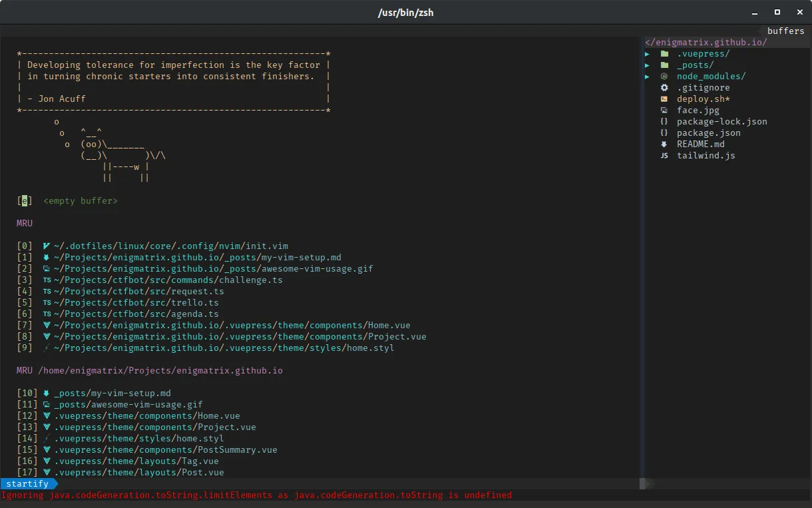The width and height of the screenshot is (812, 508).
Task: Click the gear icon beside .gitignore
Action: pos(664,87)
